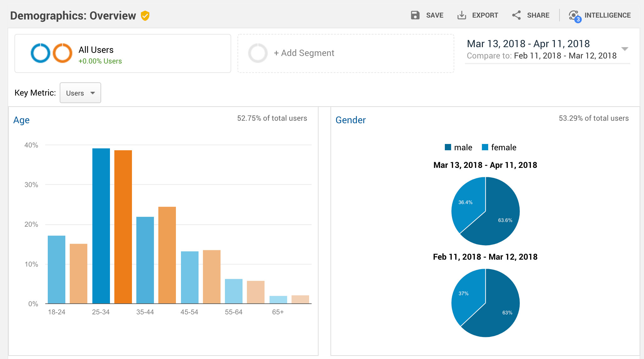Click the orange 55-64 comparison bar
Viewport: 644px width, 359px height.
256,292
